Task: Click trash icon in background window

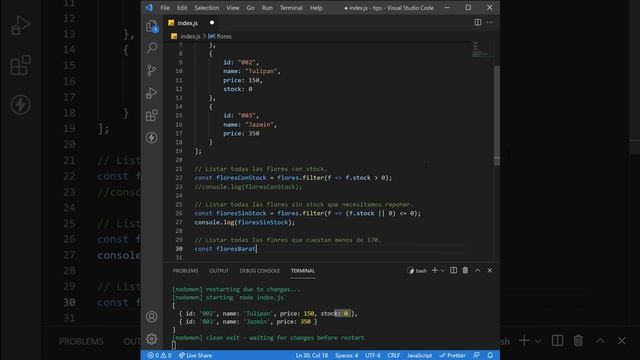Action: pos(578,340)
